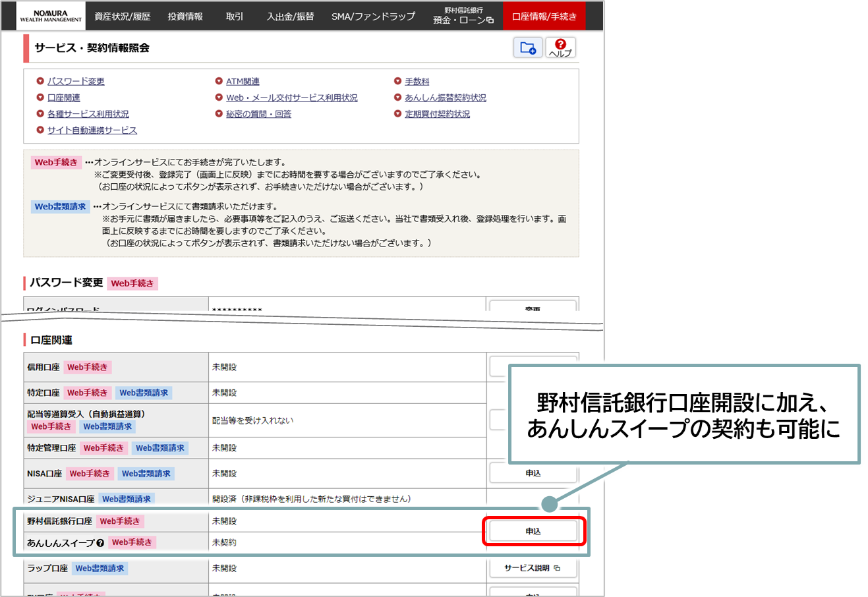868x597 pixels.
Task: Go to SMA/ファンドラップ menu
Action: pos(373,16)
